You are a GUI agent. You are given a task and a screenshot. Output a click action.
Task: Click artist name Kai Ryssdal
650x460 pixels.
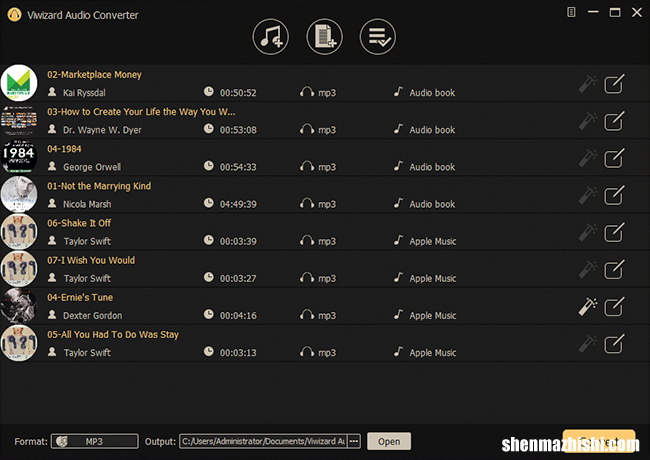(x=84, y=93)
